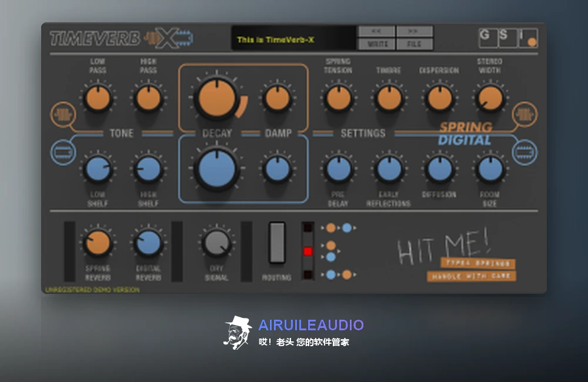The image size is (588, 382).
Task: Click the DAMP section label
Action: pyautogui.click(x=278, y=133)
